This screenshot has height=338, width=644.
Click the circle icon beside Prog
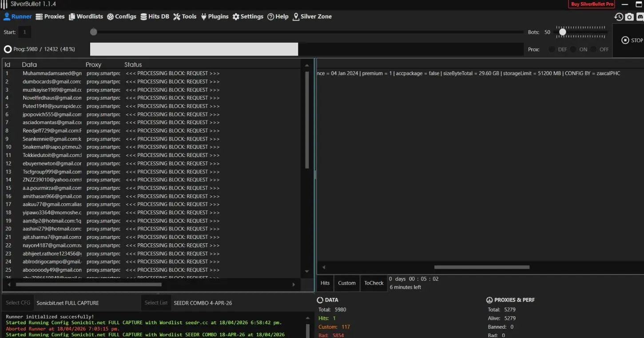8,49
